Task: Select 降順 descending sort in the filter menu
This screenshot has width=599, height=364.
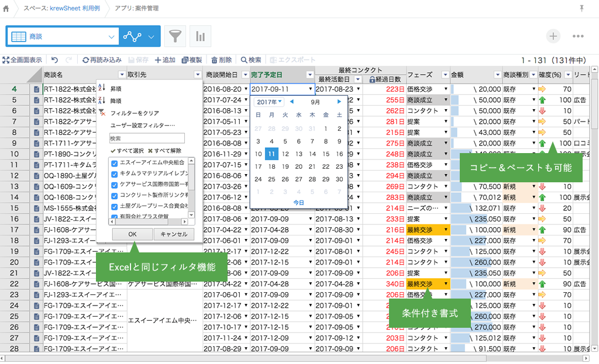Action: click(116, 101)
